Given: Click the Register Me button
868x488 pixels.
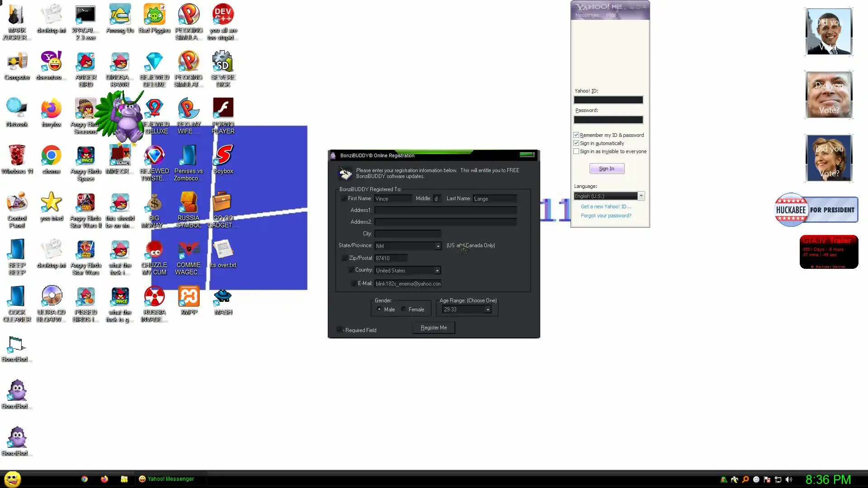Looking at the screenshot, I should point(434,328).
